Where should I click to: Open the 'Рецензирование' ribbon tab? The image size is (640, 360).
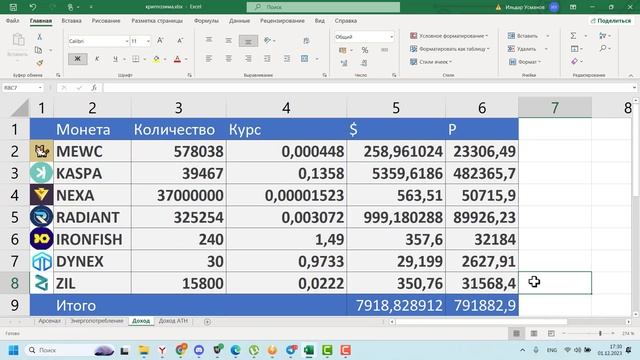[282, 20]
